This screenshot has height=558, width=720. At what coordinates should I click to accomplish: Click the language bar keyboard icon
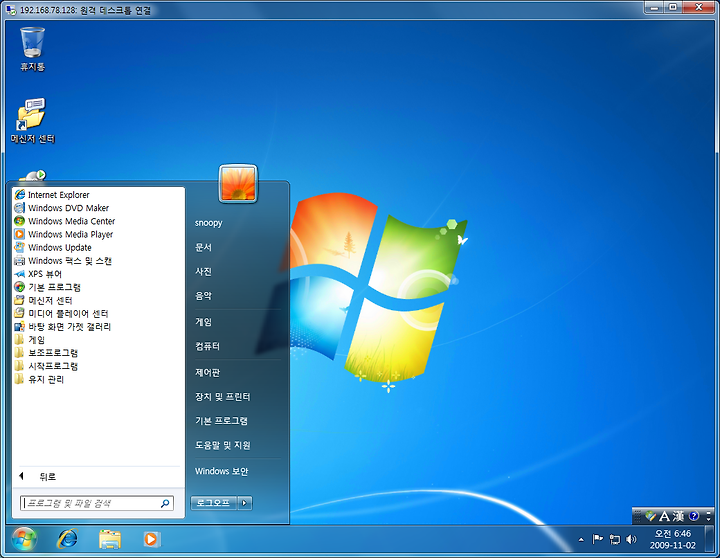(x=650, y=517)
